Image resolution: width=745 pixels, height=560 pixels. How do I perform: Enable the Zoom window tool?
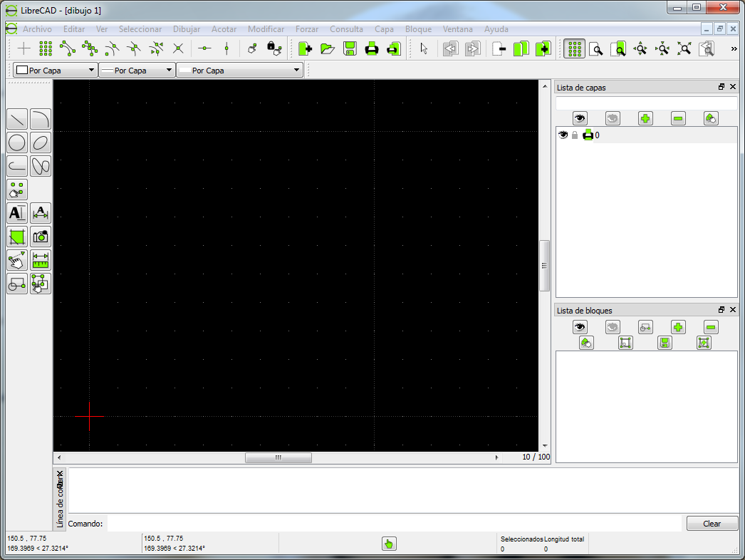point(618,49)
